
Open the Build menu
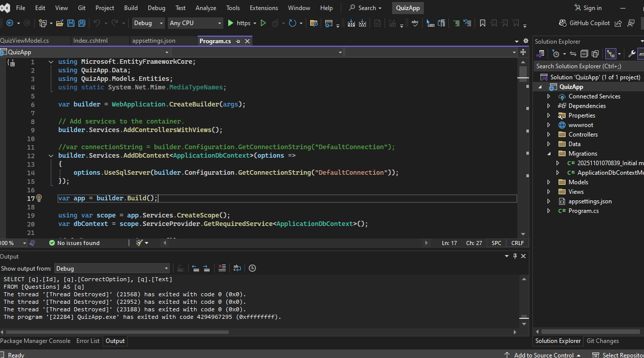coord(131,8)
